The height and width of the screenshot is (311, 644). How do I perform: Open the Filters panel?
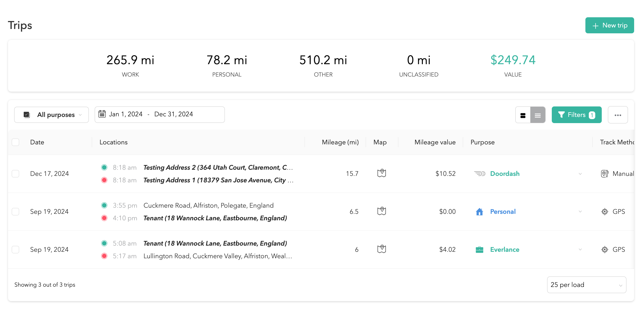pos(576,115)
